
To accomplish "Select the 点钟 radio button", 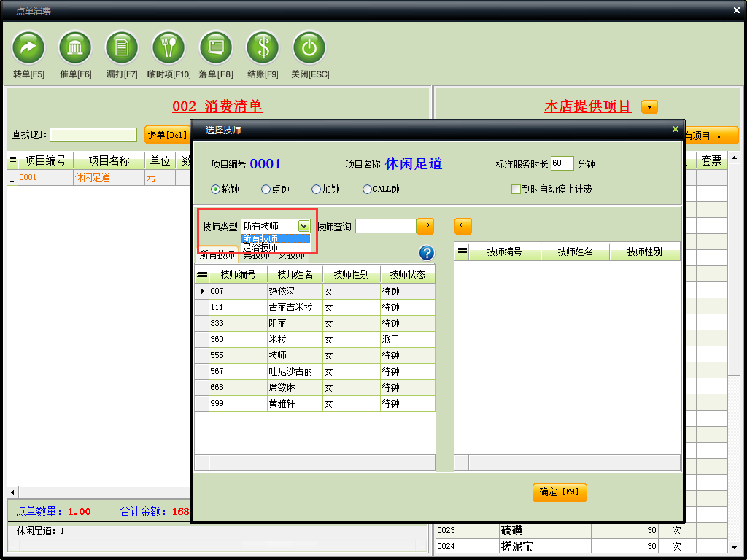I will 266,189.
